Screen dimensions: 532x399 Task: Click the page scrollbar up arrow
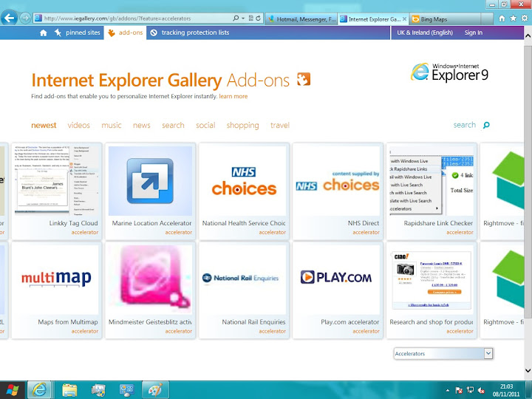pos(528,35)
